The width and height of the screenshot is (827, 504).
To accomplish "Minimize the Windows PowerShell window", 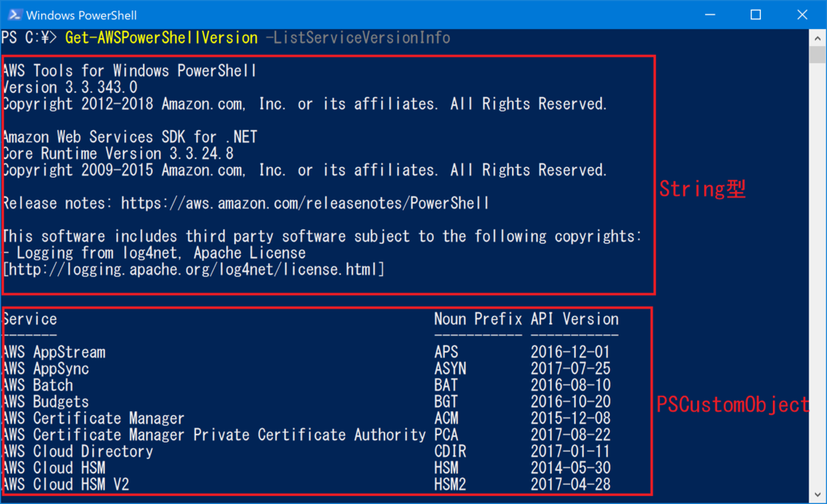I will [x=710, y=15].
